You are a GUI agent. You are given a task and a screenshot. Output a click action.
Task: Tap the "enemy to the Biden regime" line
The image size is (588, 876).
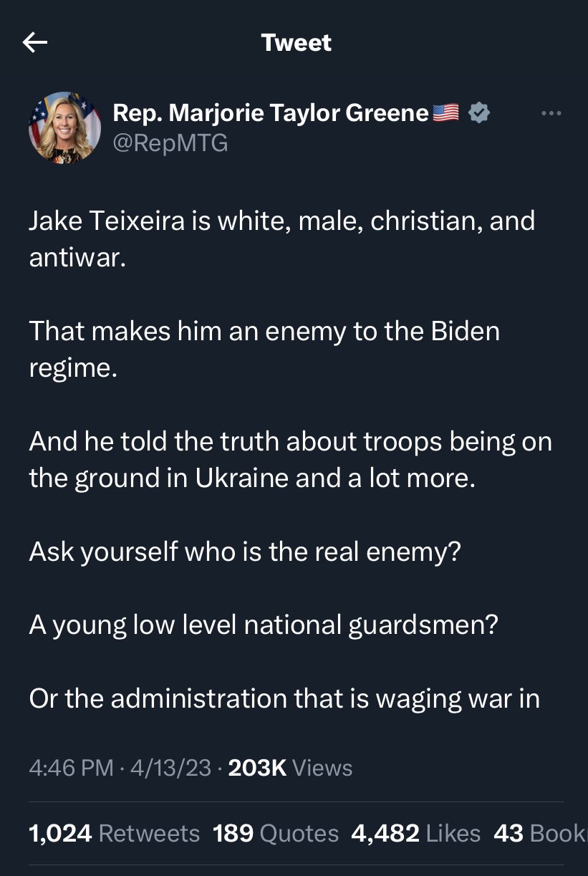tap(264, 349)
